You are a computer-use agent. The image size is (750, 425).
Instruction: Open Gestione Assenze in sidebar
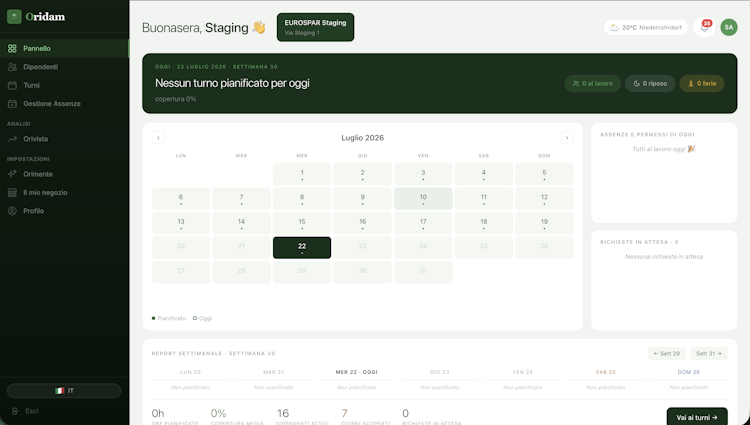click(x=64, y=104)
